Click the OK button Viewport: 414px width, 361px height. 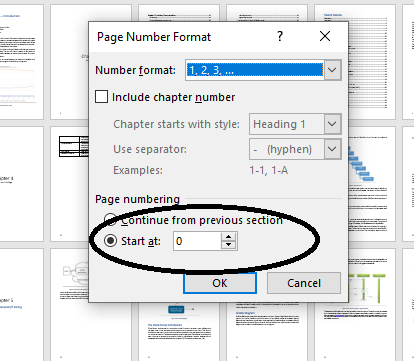click(x=220, y=283)
